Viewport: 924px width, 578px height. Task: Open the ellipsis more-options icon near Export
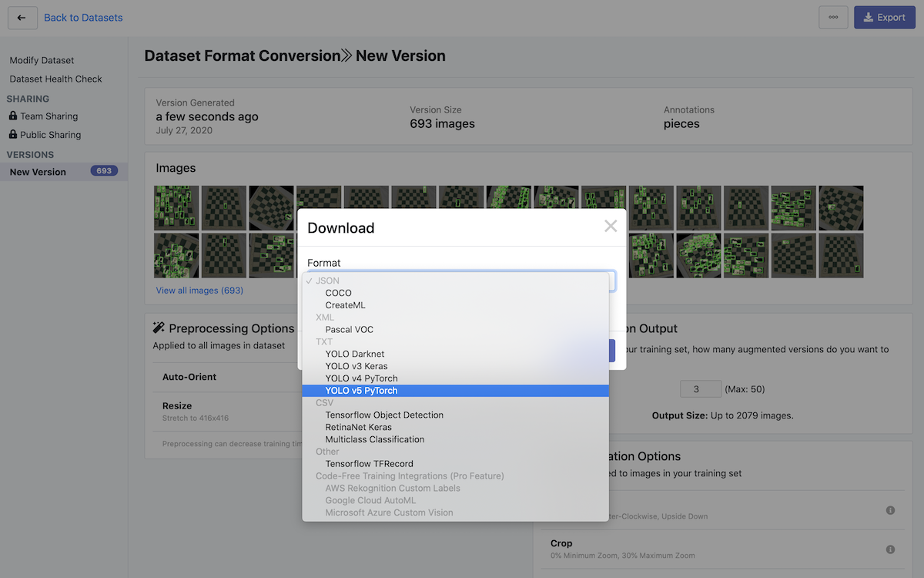pyautogui.click(x=833, y=17)
